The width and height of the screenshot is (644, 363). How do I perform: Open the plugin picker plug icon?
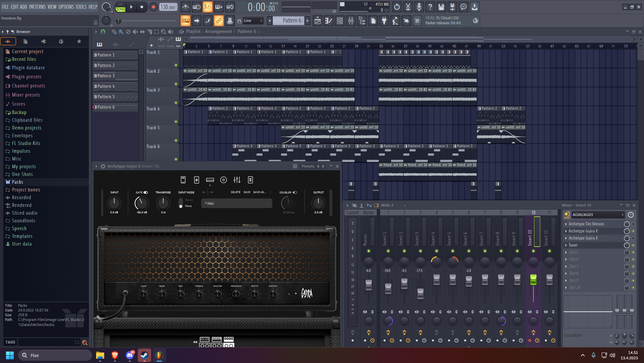[384, 21]
